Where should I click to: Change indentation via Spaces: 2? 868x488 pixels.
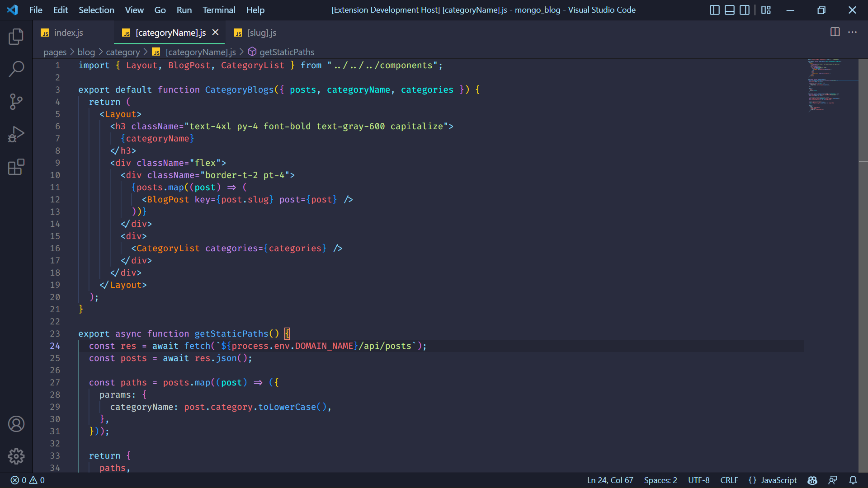pyautogui.click(x=660, y=480)
